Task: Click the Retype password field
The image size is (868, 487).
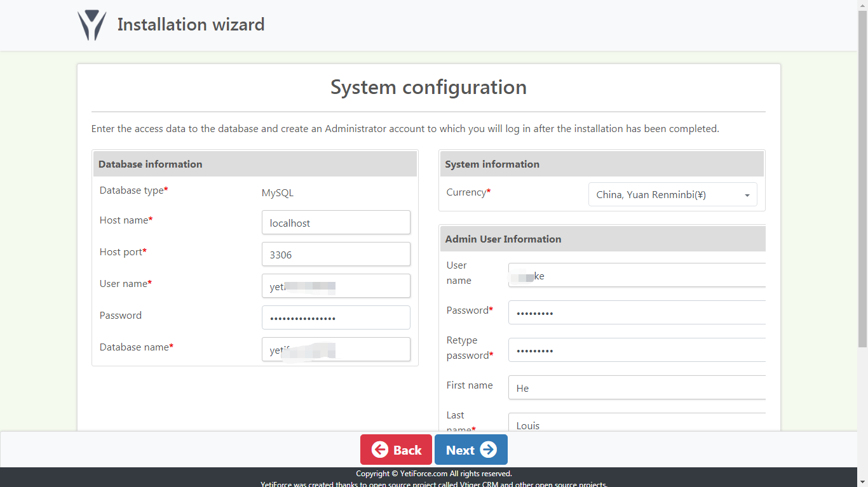Action: 637,350
